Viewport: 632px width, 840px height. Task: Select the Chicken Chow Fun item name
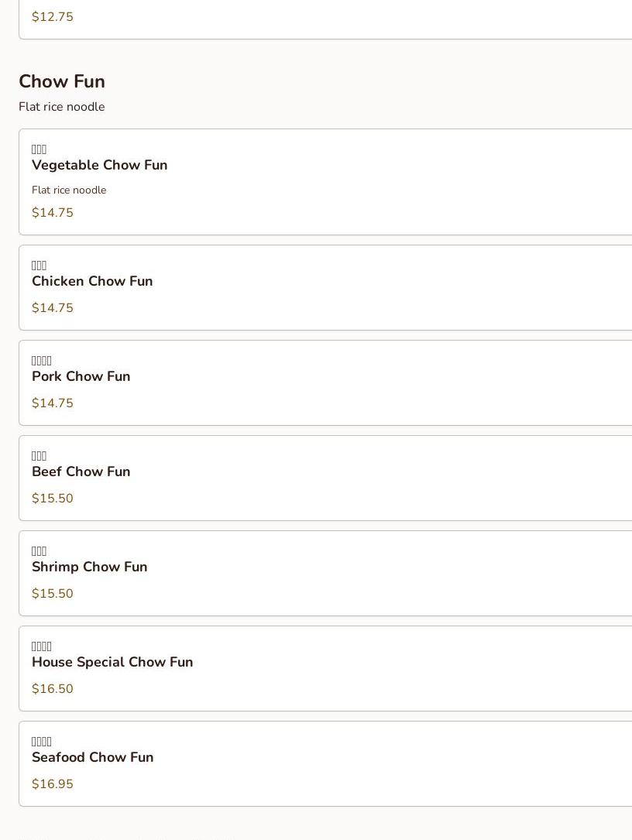point(92,281)
